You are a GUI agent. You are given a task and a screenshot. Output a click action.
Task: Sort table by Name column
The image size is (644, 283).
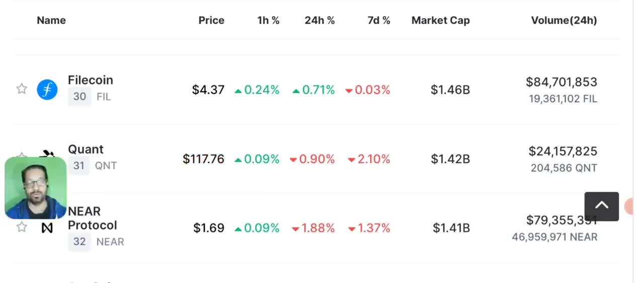click(51, 21)
